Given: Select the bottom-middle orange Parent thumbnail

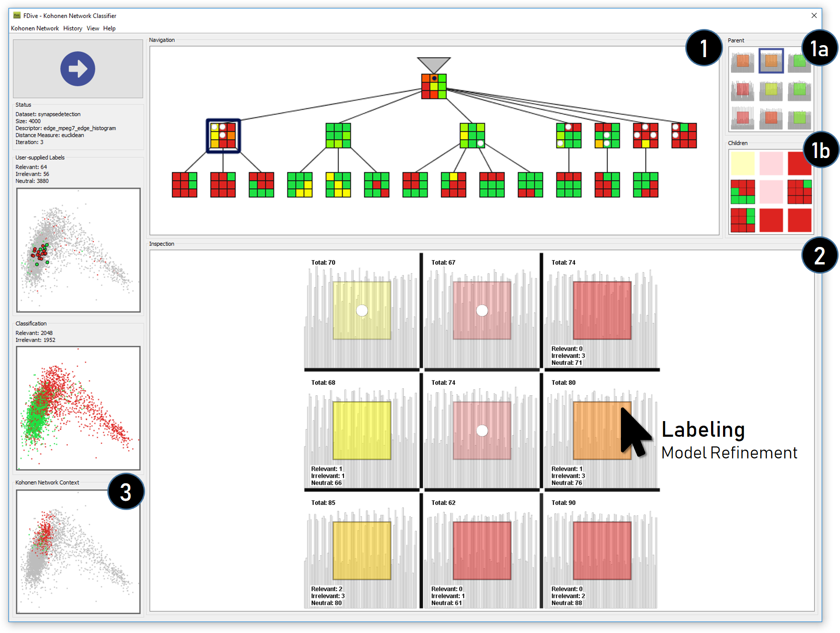Looking at the screenshot, I should click(771, 118).
